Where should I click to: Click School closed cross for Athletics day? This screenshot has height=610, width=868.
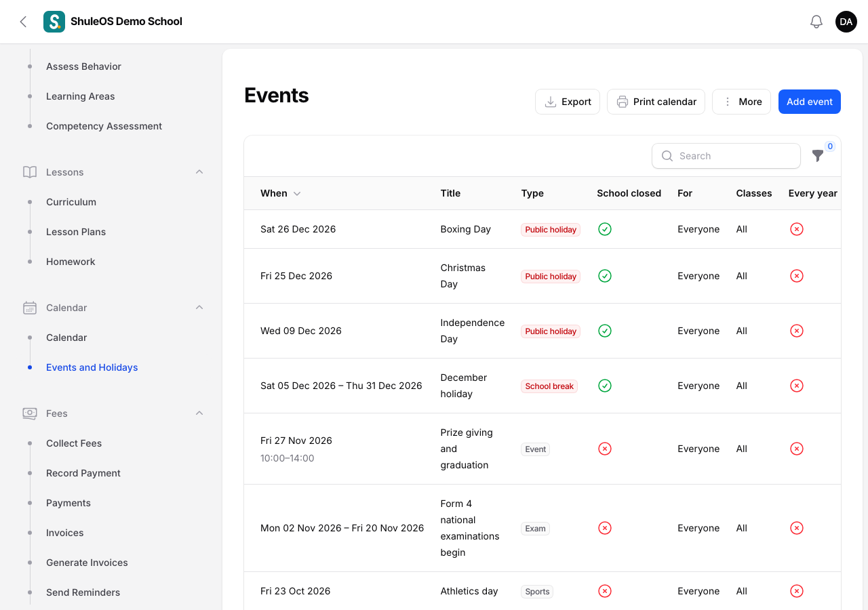pos(605,591)
